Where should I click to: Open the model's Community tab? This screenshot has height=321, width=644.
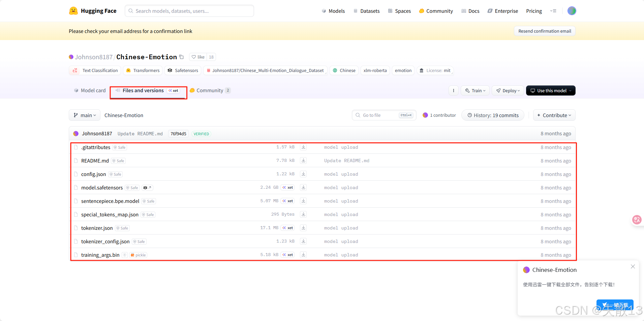click(210, 90)
